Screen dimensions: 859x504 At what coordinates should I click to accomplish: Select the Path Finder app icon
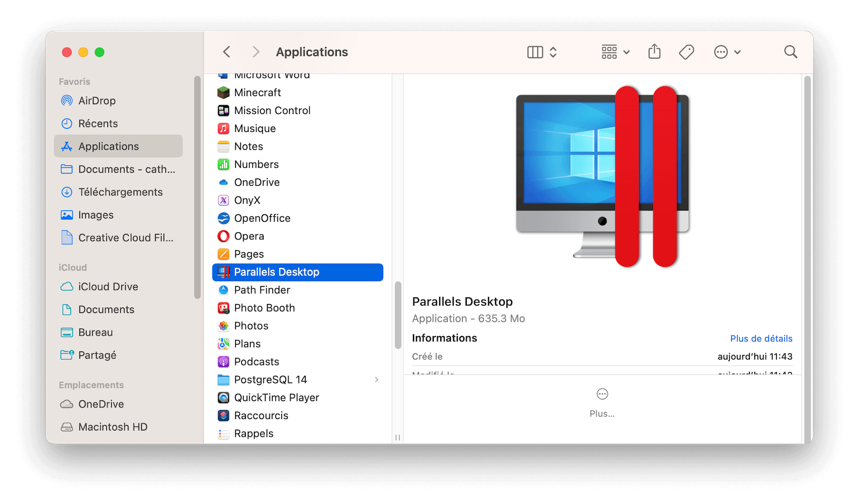(223, 290)
